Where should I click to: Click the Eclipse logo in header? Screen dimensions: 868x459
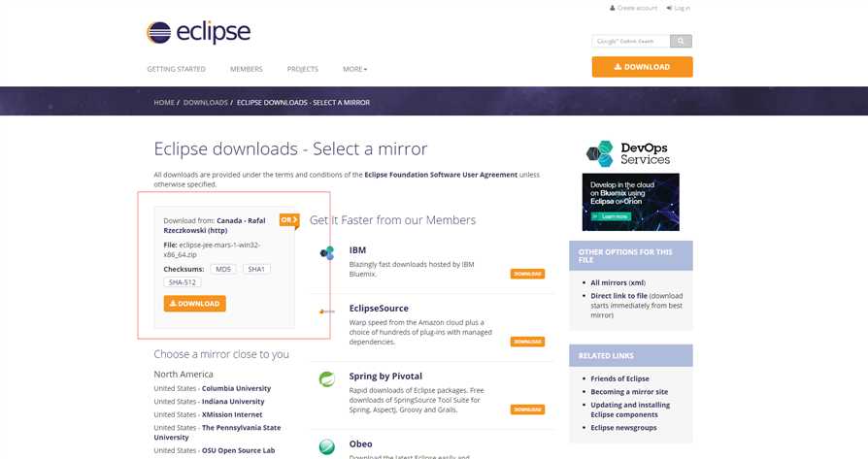199,32
